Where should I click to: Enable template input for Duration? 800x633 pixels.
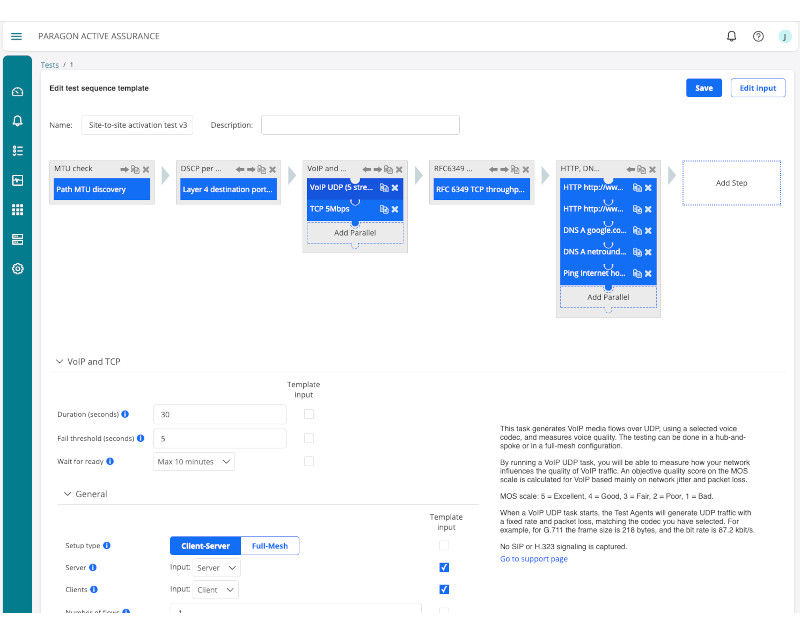309,413
